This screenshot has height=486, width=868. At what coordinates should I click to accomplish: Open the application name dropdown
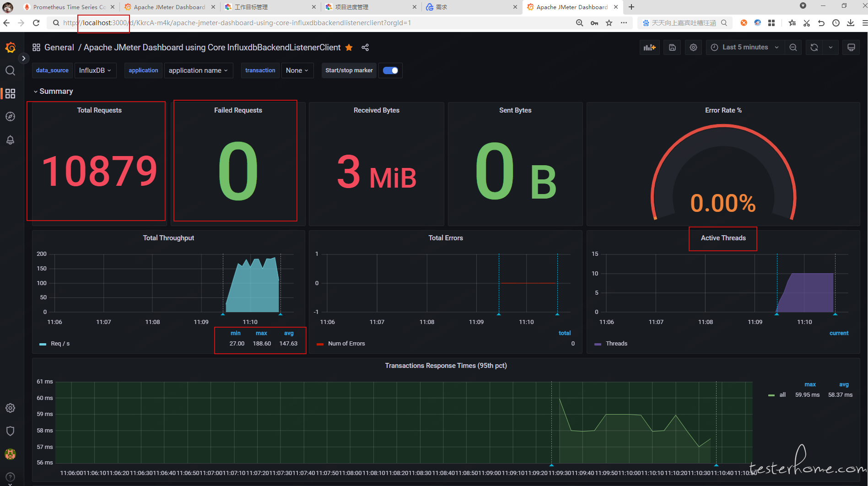tap(198, 70)
